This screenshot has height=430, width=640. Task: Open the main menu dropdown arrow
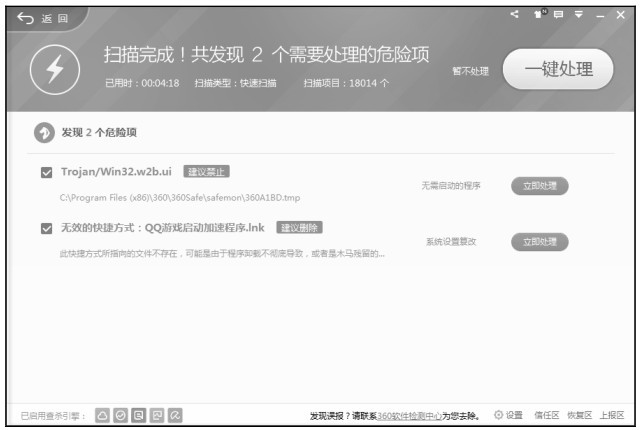pyautogui.click(x=579, y=15)
